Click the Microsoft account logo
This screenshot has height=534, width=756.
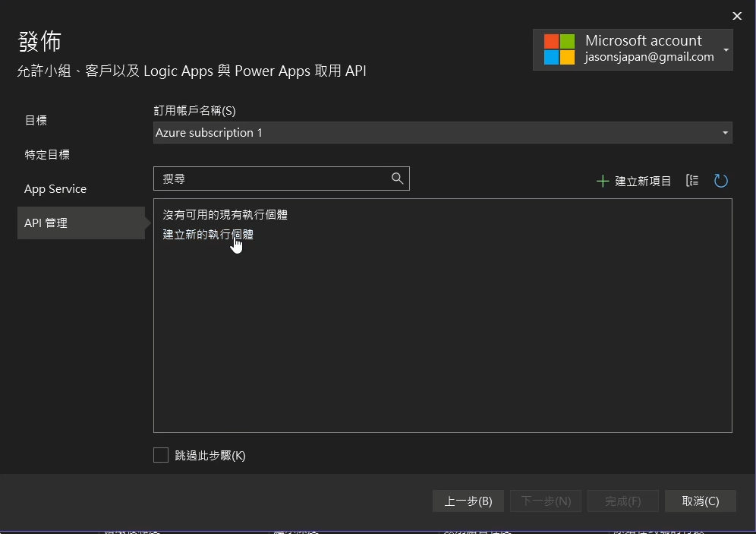(559, 49)
